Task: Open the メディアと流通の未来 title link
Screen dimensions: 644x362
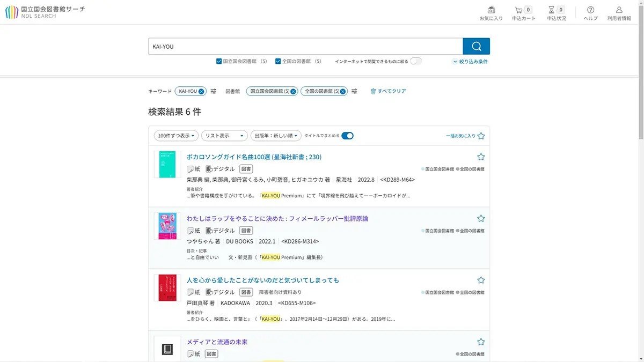Action: pyautogui.click(x=217, y=342)
